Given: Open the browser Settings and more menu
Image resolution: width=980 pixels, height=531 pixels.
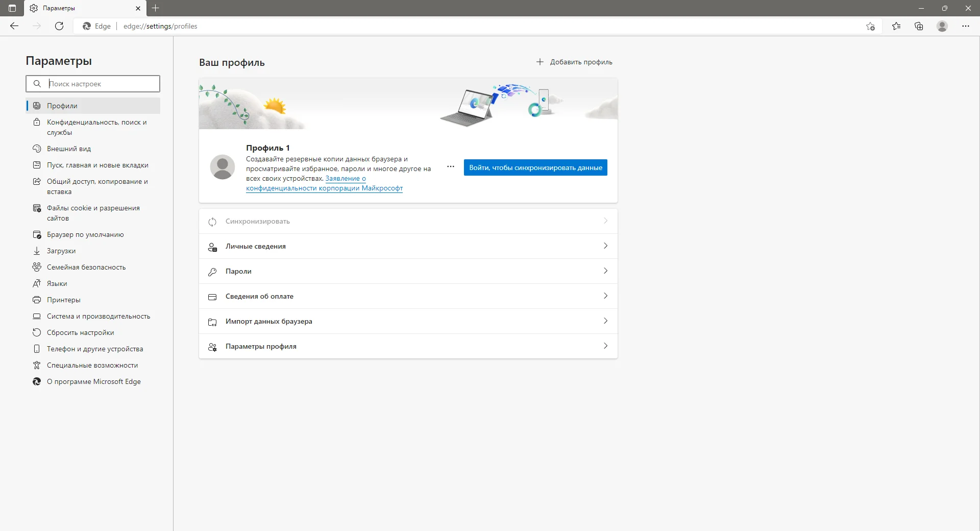Looking at the screenshot, I should 966,26.
